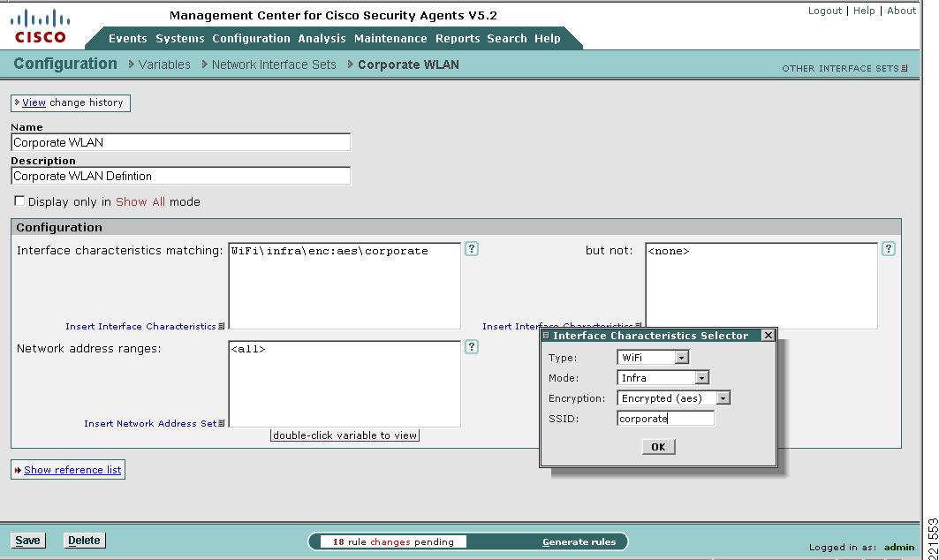Go to Network Interface Sets breadcrumb
This screenshot has width=939, height=560.
pyautogui.click(x=274, y=64)
